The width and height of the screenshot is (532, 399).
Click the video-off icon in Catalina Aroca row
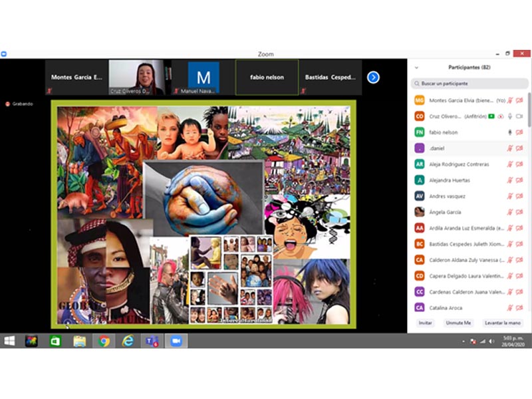point(519,308)
